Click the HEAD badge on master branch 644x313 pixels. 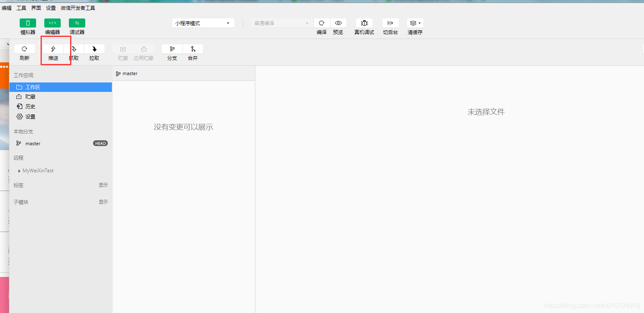(100, 144)
